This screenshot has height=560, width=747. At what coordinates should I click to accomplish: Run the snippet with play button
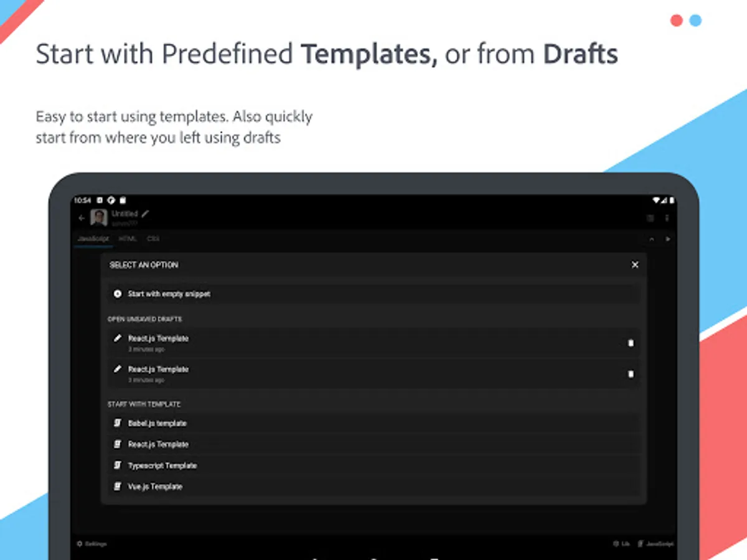(x=669, y=239)
